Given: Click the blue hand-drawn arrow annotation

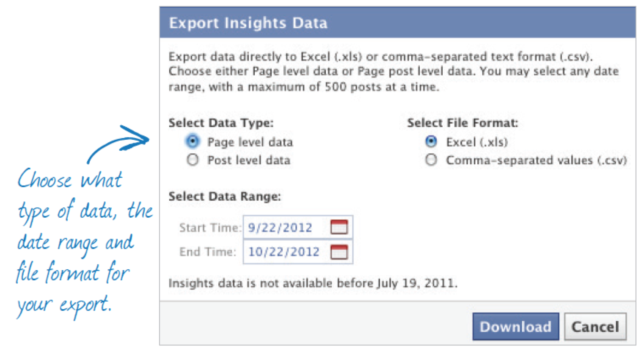Looking at the screenshot, I should (x=118, y=144).
